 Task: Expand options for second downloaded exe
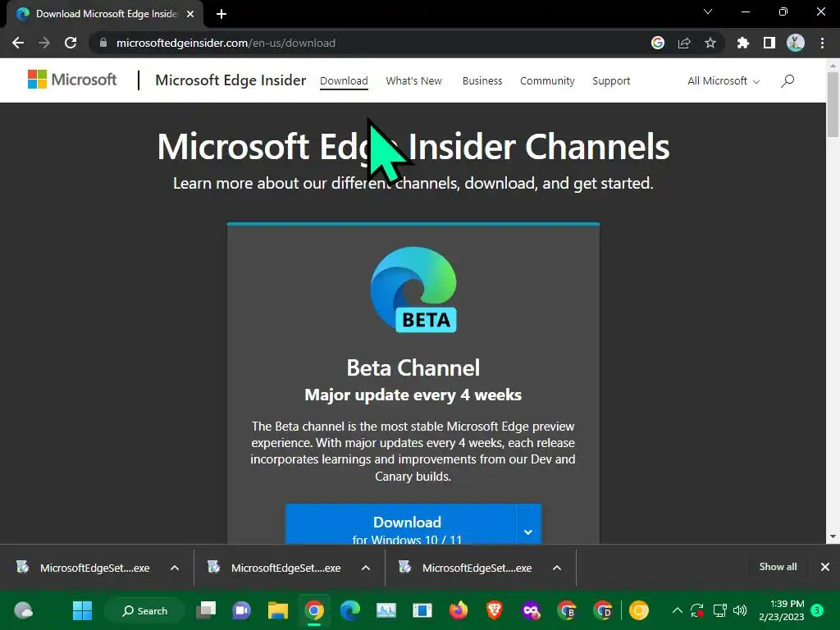point(366,568)
